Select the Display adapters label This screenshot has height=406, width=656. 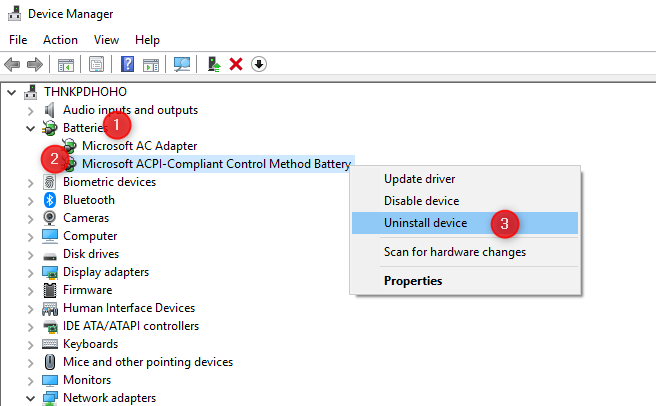tap(106, 272)
